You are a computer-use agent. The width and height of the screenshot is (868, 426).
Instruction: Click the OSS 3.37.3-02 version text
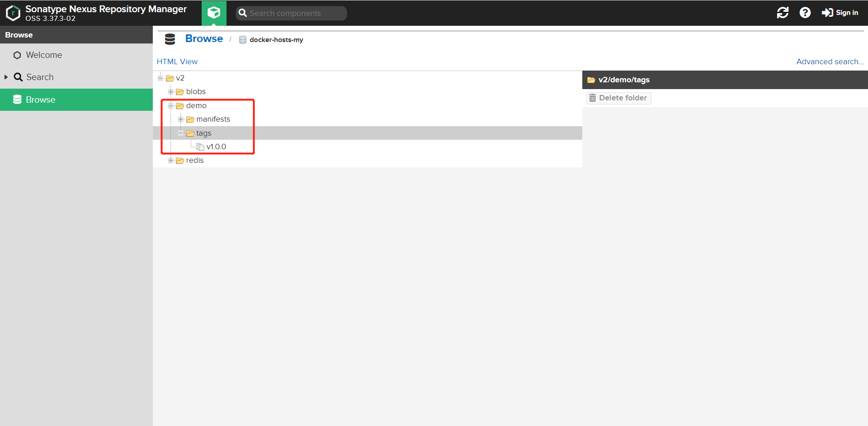[51, 19]
